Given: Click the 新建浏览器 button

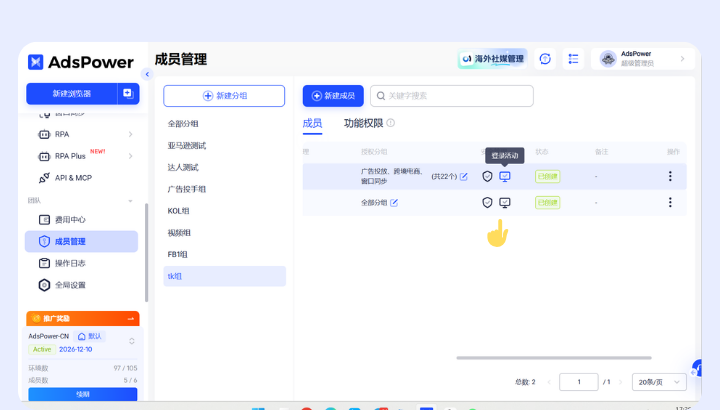Looking at the screenshot, I should pos(72,94).
